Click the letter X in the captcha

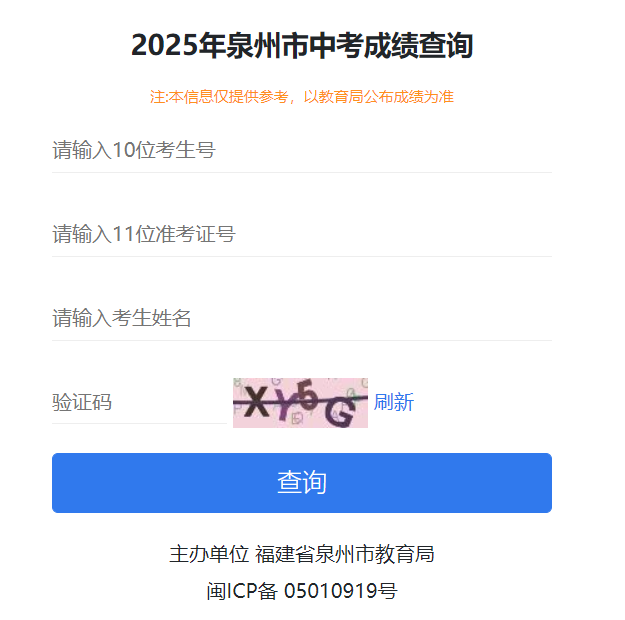coord(258,404)
